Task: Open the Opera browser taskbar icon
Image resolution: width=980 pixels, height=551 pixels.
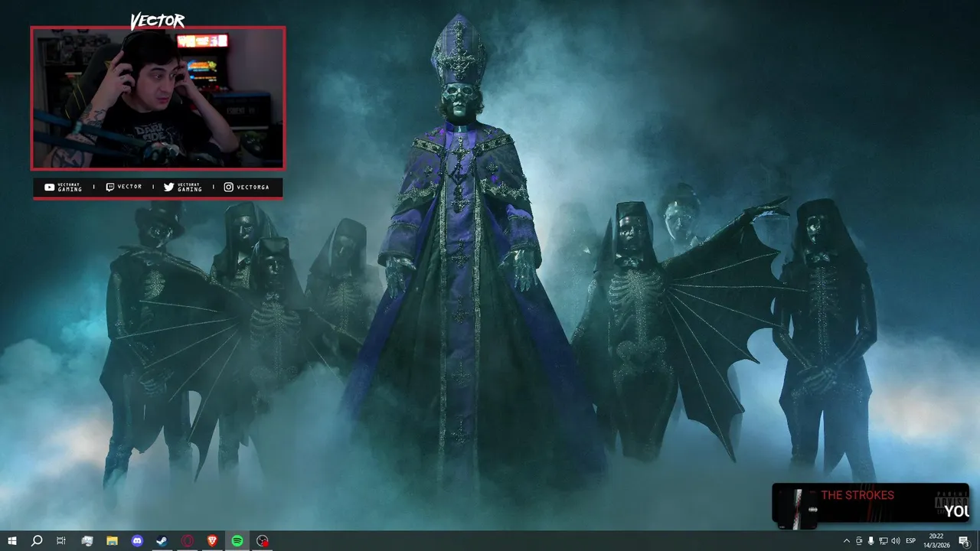Action: (x=188, y=541)
